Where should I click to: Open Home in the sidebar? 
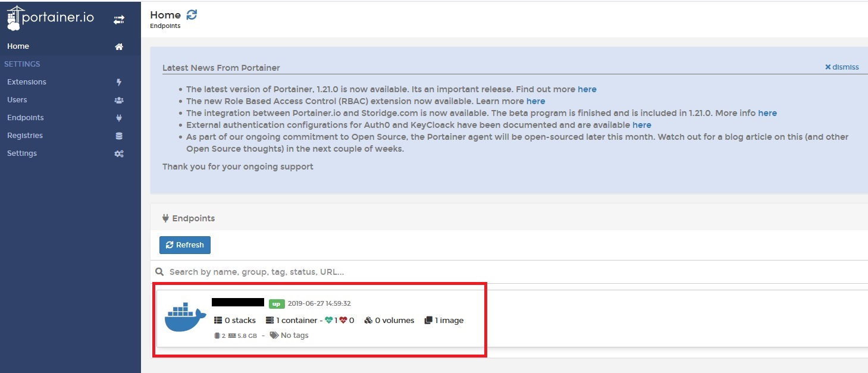[70, 46]
